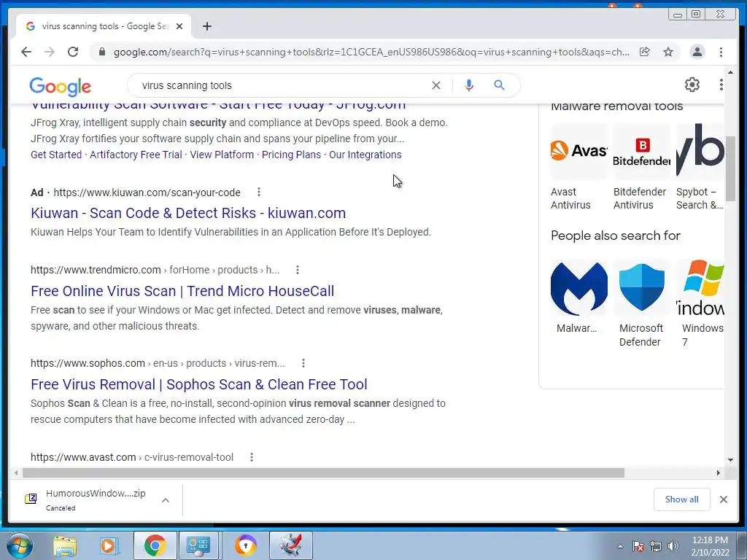This screenshot has width=747, height=560.
Task: Open a new browser tab
Action: point(206,26)
